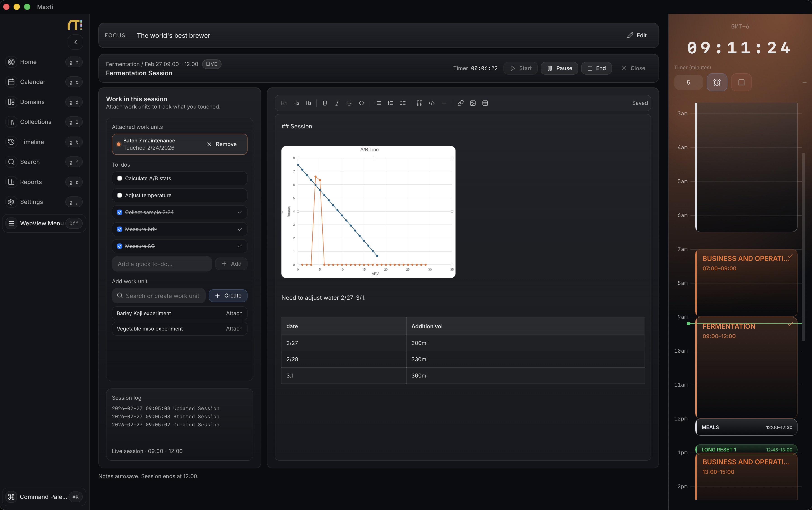The image size is (812, 510).
Task: Insert an image into the session notes
Action: pyautogui.click(x=473, y=103)
